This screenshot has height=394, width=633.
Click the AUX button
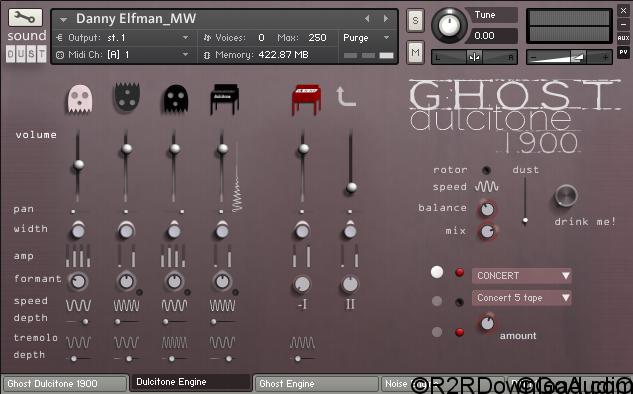623,38
